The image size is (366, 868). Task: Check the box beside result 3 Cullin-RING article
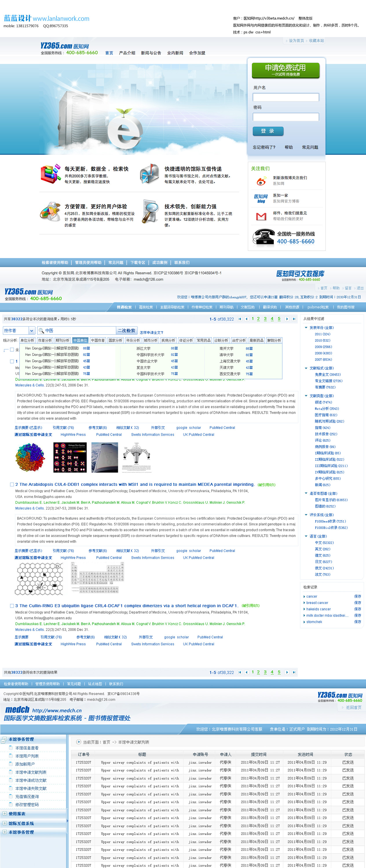click(12, 606)
